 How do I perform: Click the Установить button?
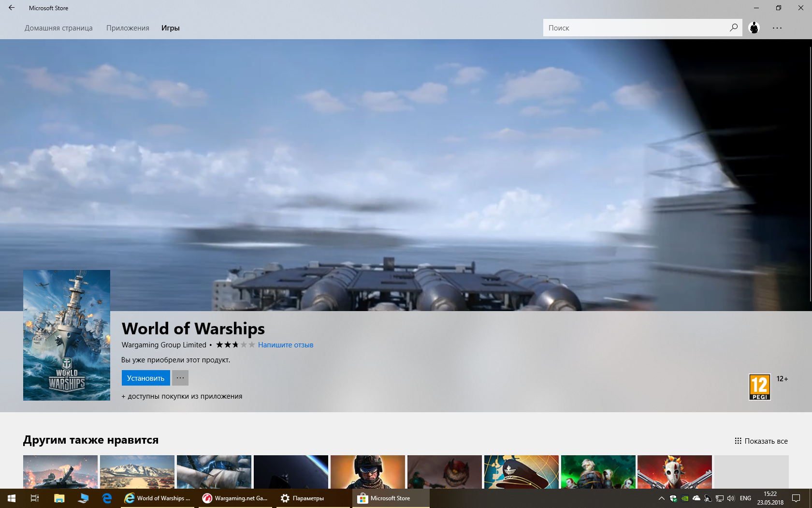point(145,378)
